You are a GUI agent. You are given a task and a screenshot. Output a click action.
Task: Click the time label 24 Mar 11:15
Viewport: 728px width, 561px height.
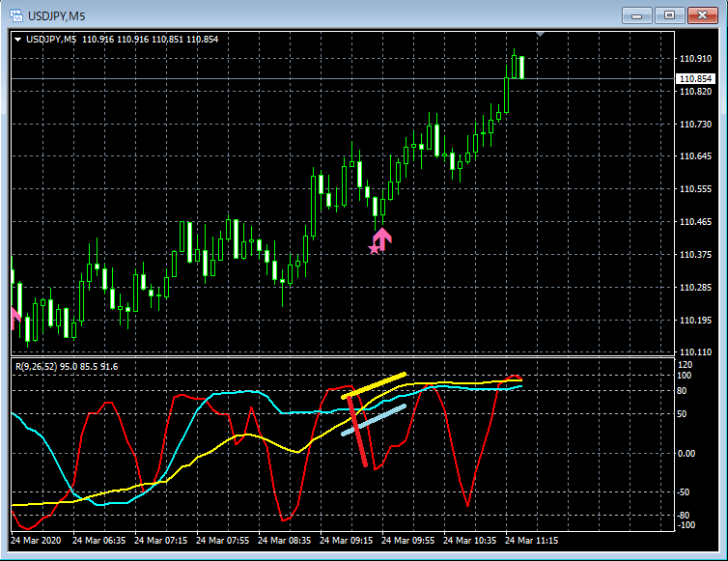[x=531, y=541]
